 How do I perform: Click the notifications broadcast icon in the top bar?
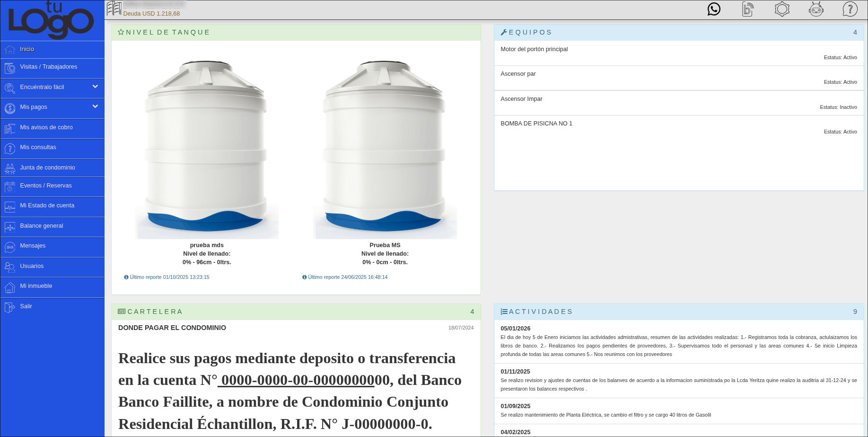click(748, 9)
